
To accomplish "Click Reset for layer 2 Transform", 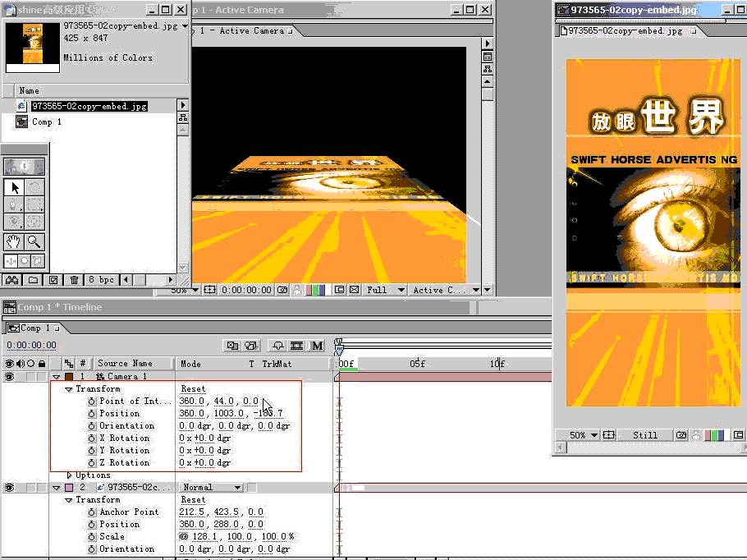I will coord(193,499).
